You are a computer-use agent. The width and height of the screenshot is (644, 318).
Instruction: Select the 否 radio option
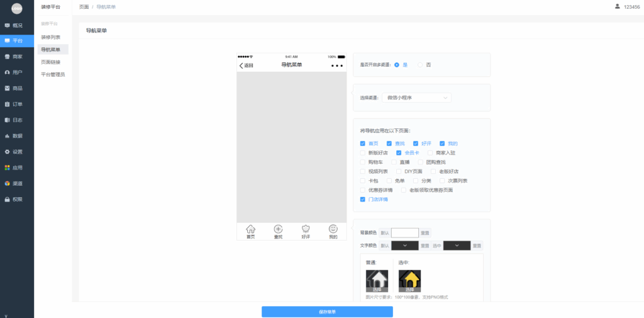point(421,65)
